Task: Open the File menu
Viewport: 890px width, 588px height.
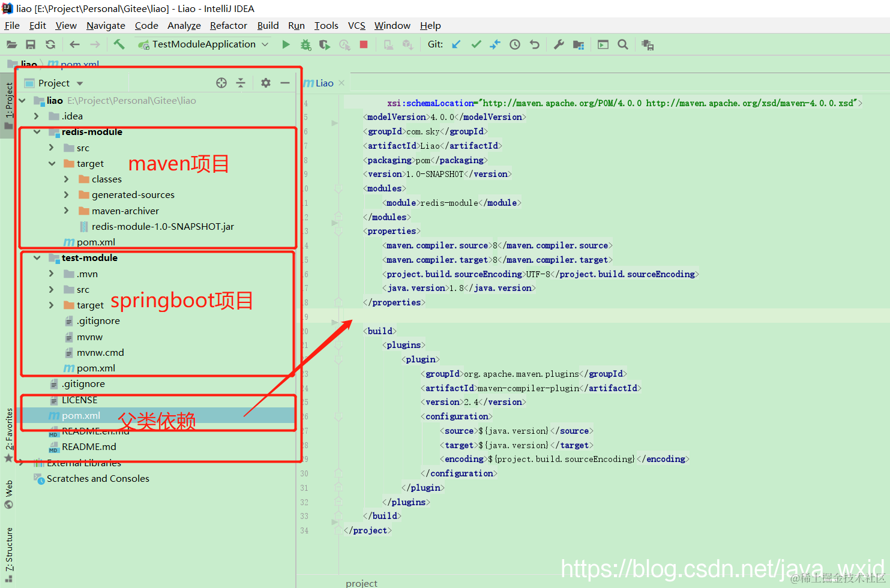Action: pyautogui.click(x=12, y=25)
